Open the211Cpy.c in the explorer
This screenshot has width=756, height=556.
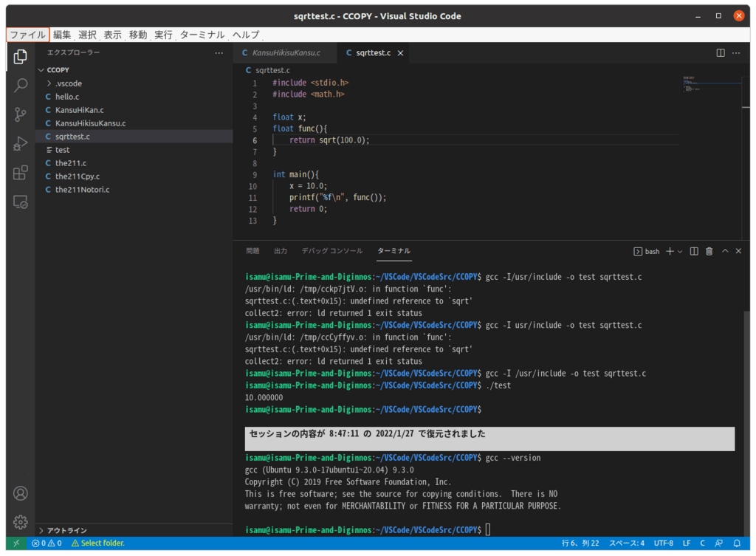[134, 176]
